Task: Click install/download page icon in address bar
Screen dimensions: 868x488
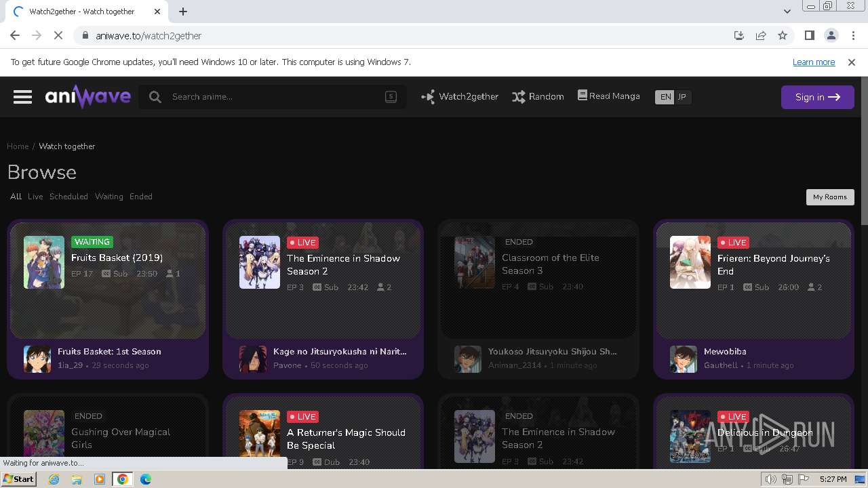Action: pyautogui.click(x=739, y=36)
